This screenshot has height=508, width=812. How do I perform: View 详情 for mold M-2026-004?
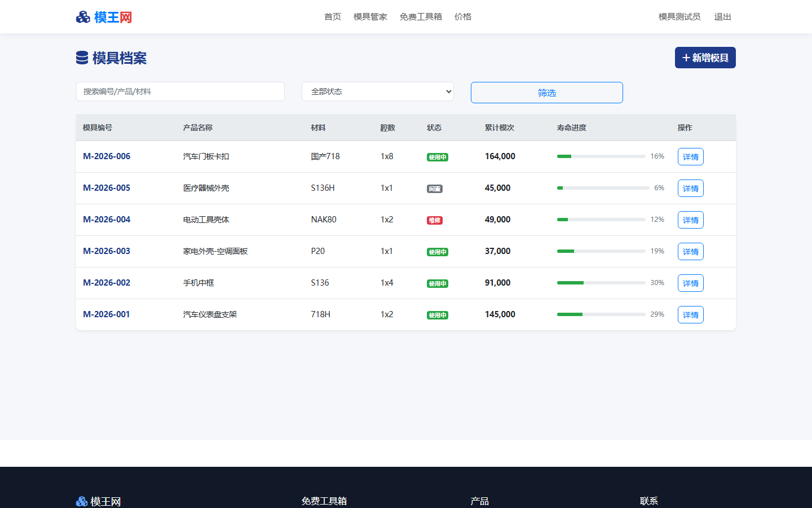[x=691, y=220]
